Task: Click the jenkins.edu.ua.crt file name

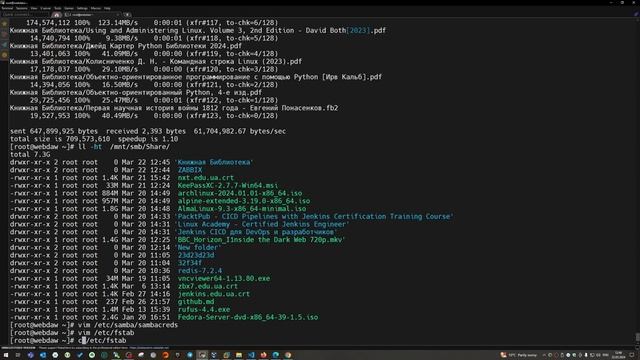Action: [214, 294]
